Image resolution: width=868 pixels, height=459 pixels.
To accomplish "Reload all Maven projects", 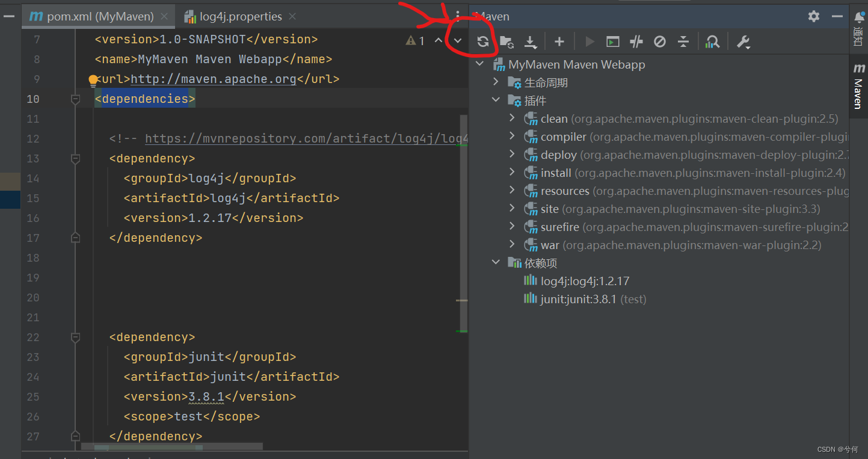I will 483,41.
